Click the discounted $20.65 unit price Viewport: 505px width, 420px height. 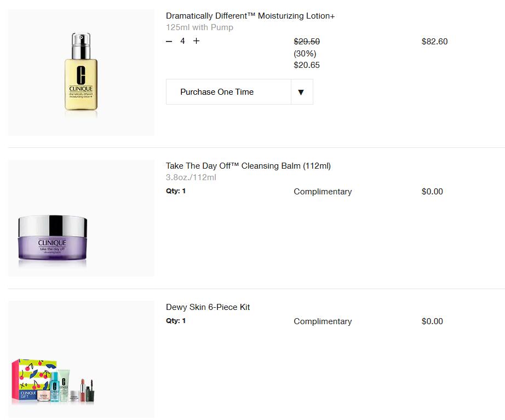click(x=307, y=65)
